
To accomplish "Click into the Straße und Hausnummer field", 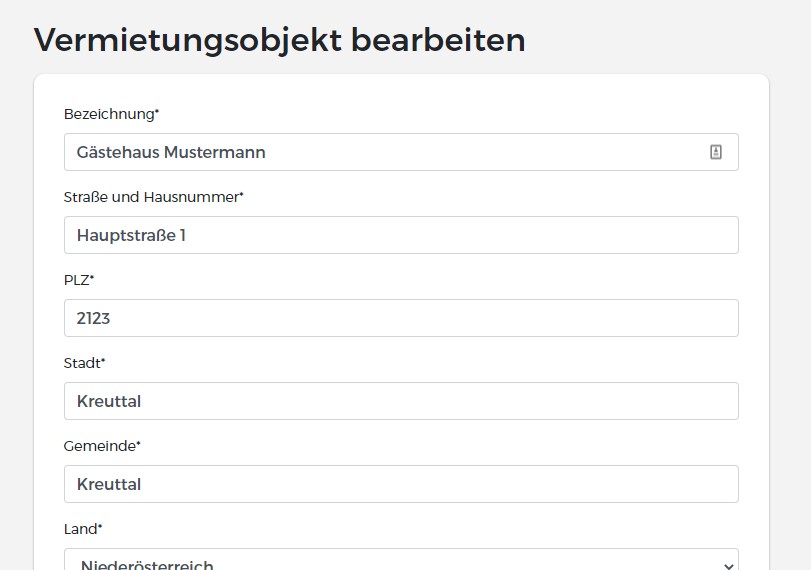I will (401, 235).
